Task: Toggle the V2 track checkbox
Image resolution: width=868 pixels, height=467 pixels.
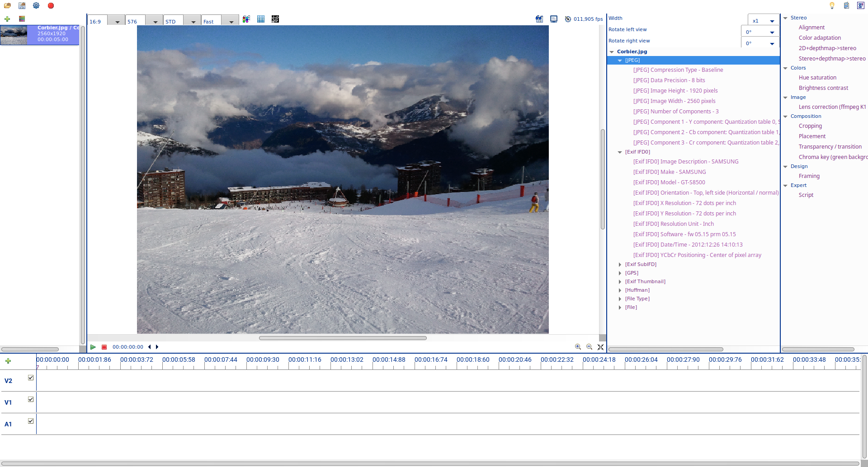Action: [31, 378]
